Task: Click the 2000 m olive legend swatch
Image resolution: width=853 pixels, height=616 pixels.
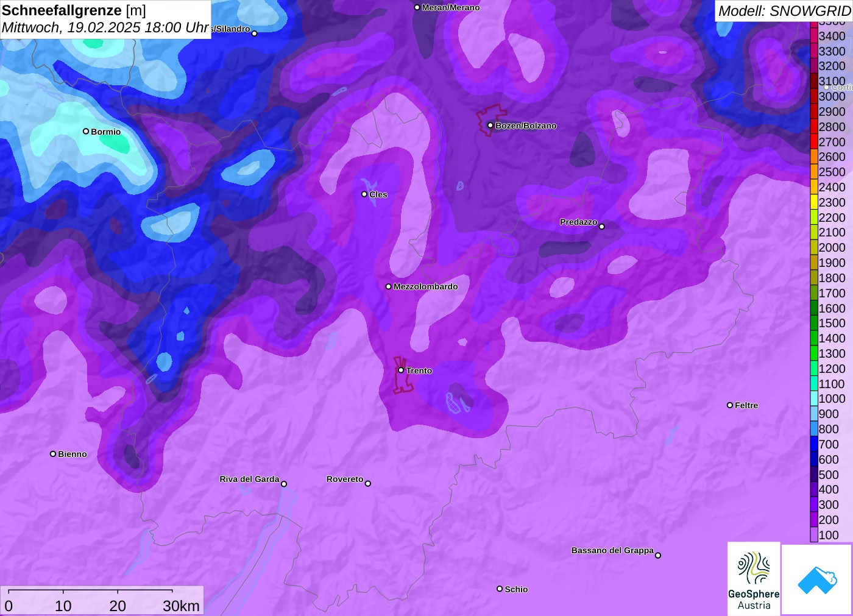Action: [x=814, y=247]
